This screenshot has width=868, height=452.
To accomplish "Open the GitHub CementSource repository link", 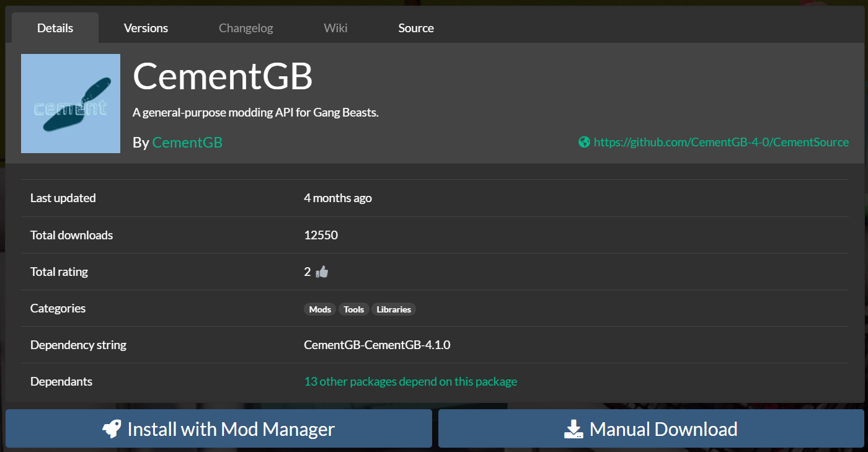I will (721, 142).
